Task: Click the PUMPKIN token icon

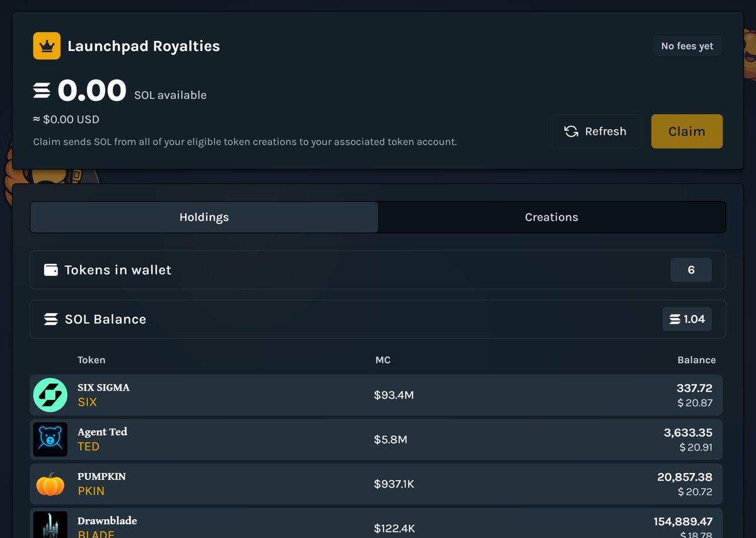Action: click(50, 484)
